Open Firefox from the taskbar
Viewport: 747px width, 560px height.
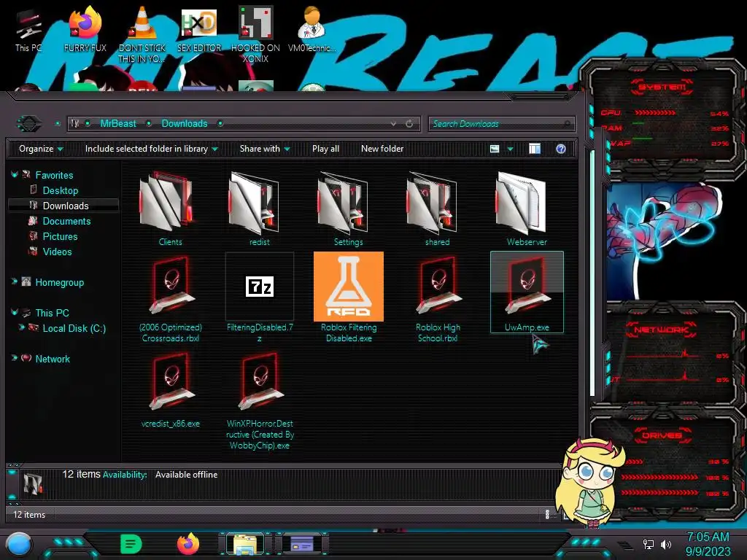187,544
